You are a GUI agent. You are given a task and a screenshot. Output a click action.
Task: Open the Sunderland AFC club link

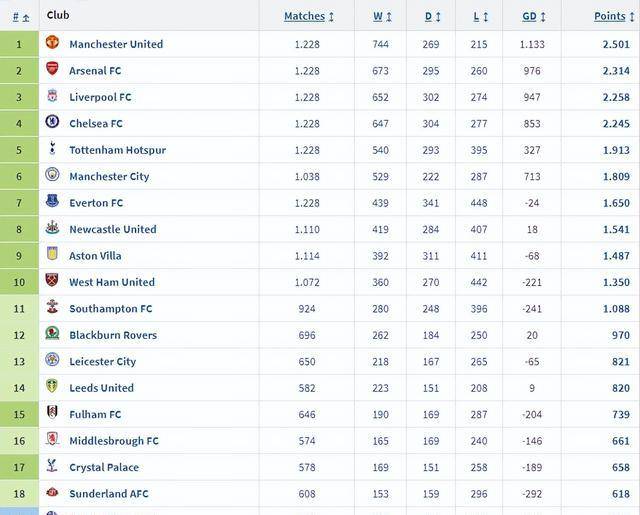[x=109, y=494]
